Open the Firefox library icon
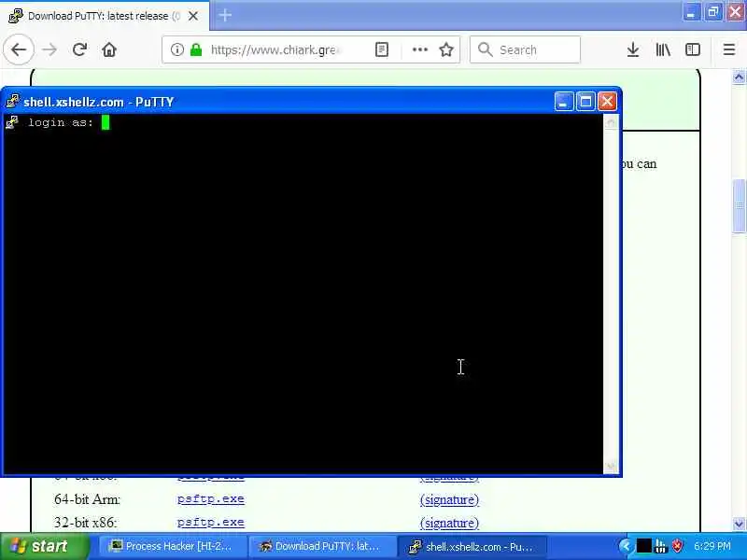This screenshot has height=560, width=747. tap(663, 49)
